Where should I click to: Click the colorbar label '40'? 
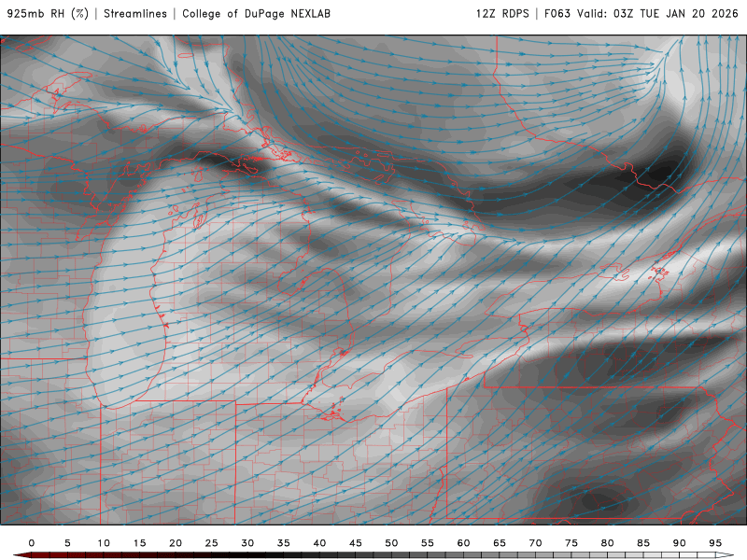319,543
